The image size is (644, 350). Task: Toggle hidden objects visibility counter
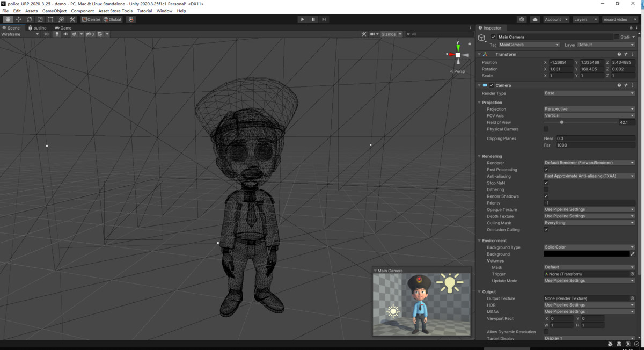pyautogui.click(x=90, y=34)
